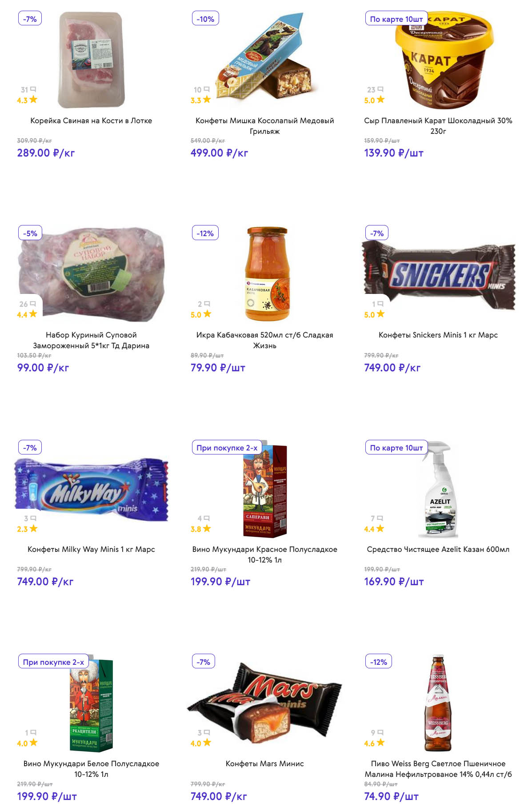Click the rating star for Mars Минис
Viewport: 528px width, 812px height.
click(x=207, y=743)
